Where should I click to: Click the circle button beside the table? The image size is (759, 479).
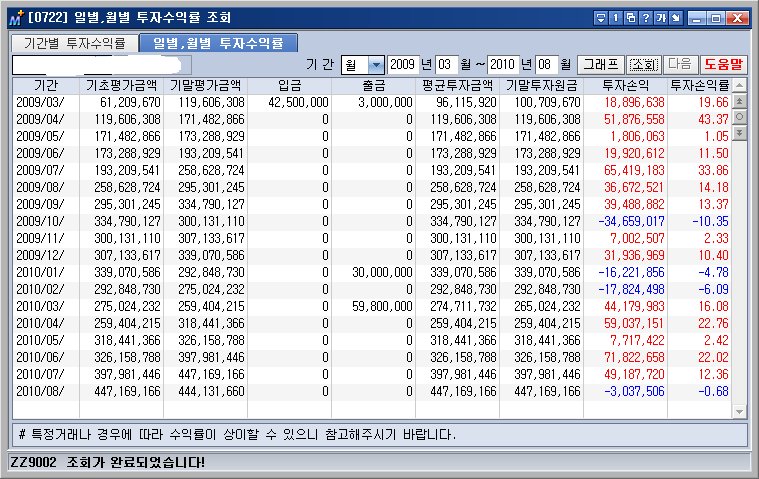(739, 117)
